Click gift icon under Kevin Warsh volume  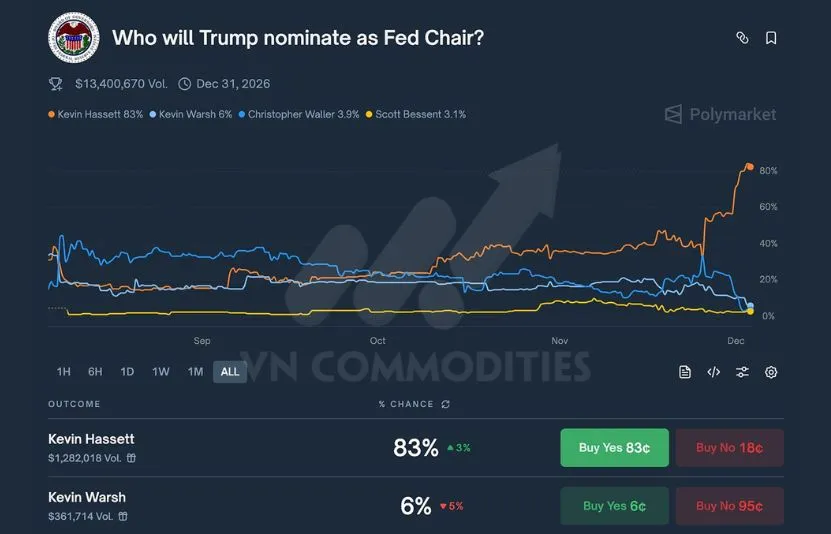123,516
